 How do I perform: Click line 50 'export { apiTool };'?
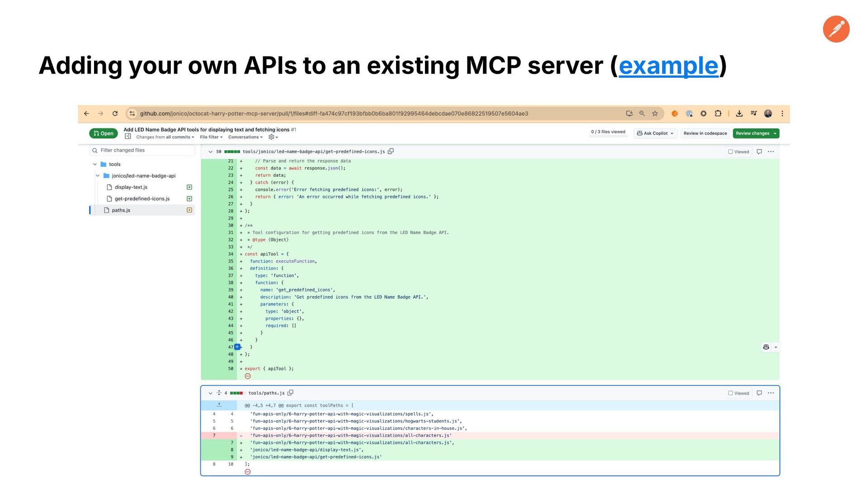[x=269, y=369]
